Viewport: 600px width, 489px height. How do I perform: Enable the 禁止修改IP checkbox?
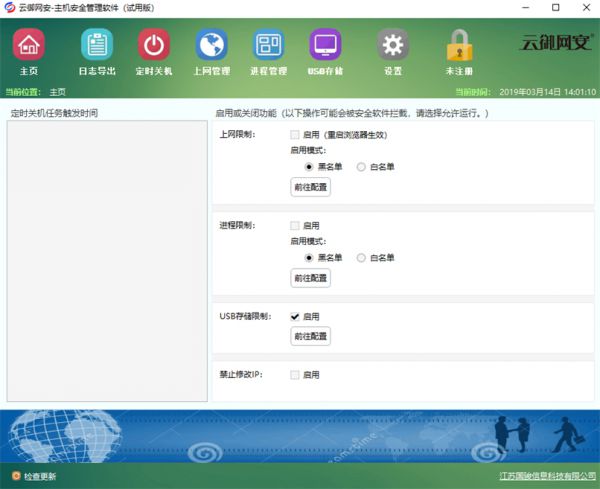[295, 375]
